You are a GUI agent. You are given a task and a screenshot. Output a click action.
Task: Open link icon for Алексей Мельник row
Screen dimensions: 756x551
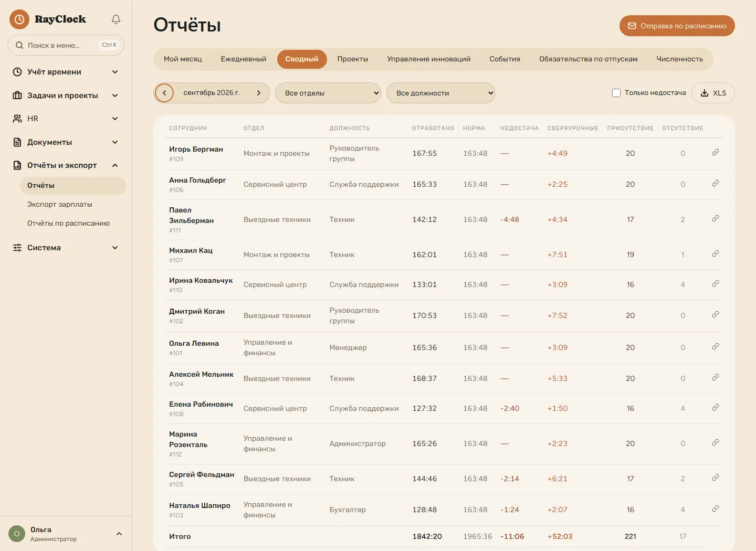715,377
